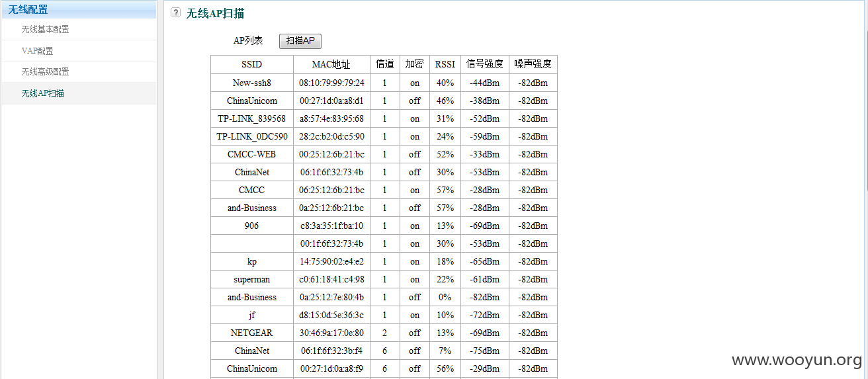Click the -72dBm signal strength

[x=485, y=315]
